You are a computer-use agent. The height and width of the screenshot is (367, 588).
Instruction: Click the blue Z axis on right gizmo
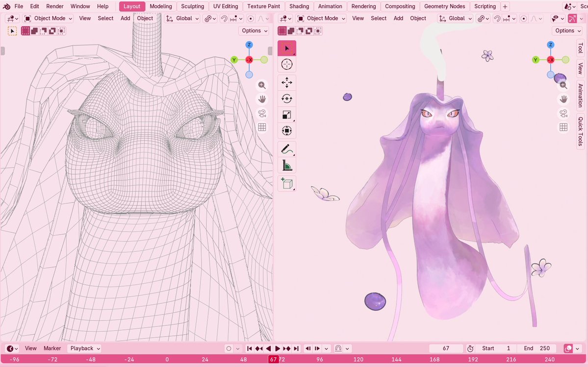[x=551, y=45]
